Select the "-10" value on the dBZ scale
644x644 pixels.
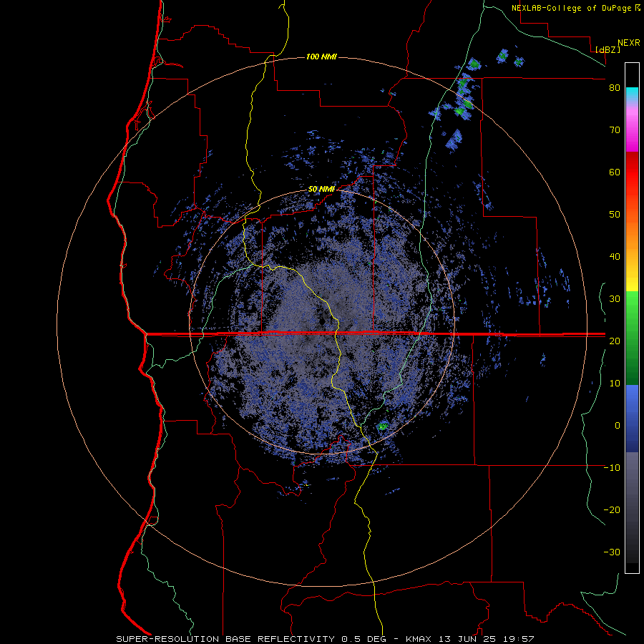(612, 467)
